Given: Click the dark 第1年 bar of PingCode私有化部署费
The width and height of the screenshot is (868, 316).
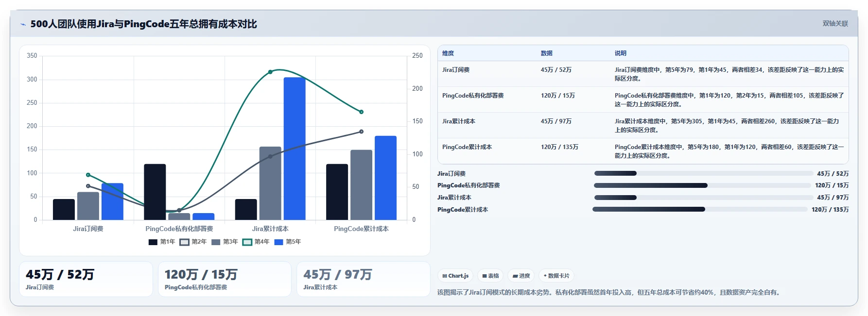Looking at the screenshot, I should [x=155, y=192].
